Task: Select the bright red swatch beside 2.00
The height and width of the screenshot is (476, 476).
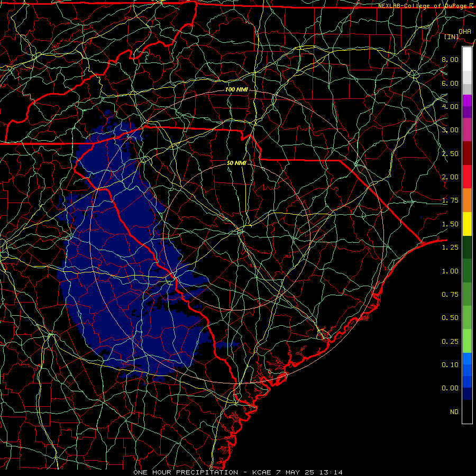Action: pyautogui.click(x=467, y=177)
